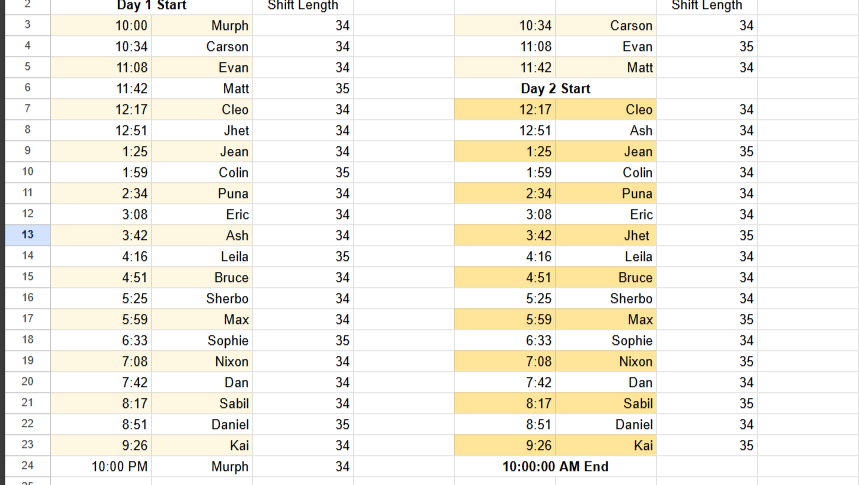
Task: Click Day 1 shift length for Matt
Action: 303,88
